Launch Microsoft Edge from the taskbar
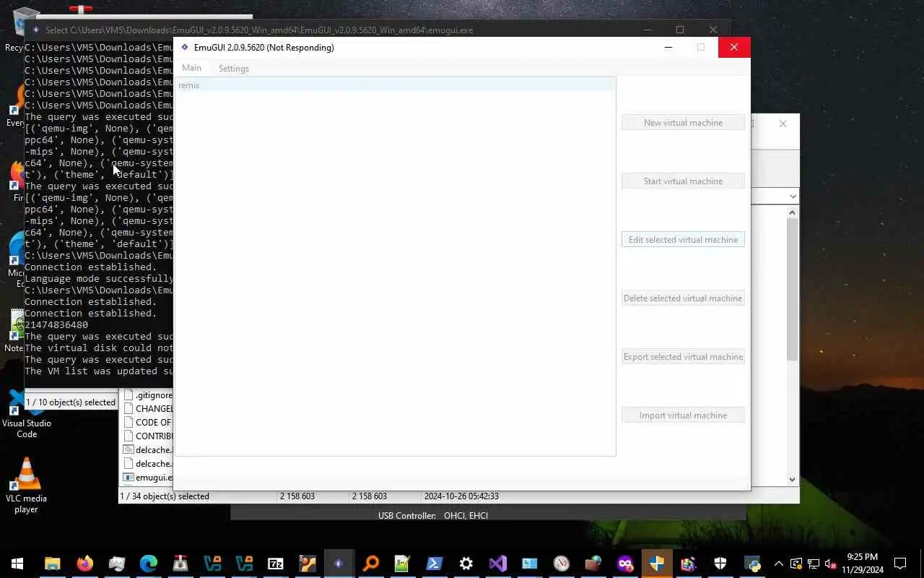Screen dimensions: 924x578 [x=149, y=564]
